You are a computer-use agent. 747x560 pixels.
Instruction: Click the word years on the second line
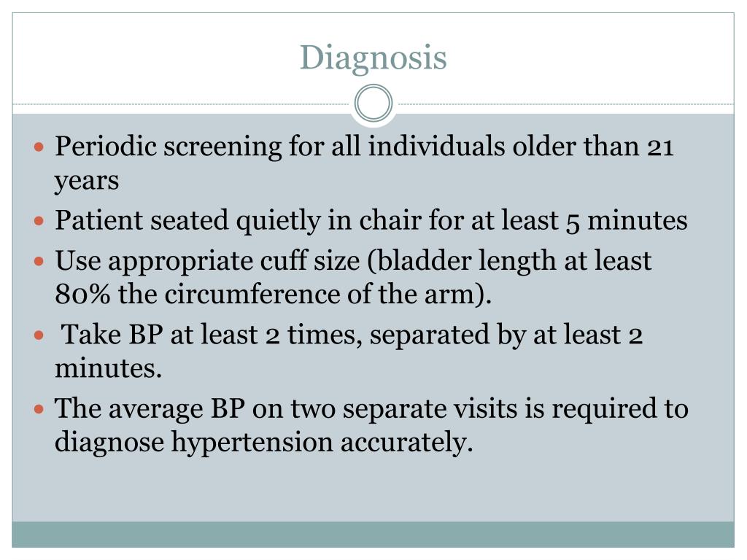click(x=87, y=180)
